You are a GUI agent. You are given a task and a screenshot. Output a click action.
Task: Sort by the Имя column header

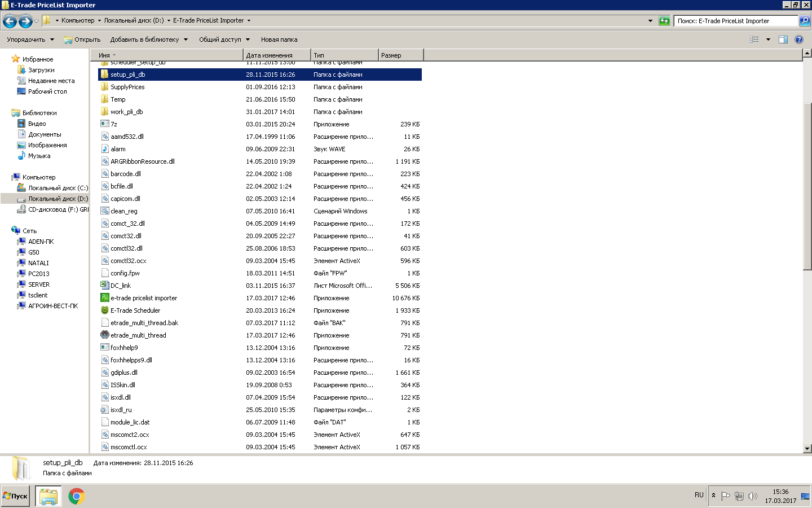point(167,55)
